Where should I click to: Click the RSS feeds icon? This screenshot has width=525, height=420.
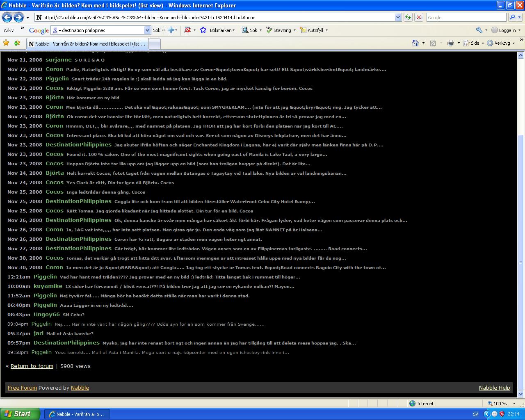point(432,43)
